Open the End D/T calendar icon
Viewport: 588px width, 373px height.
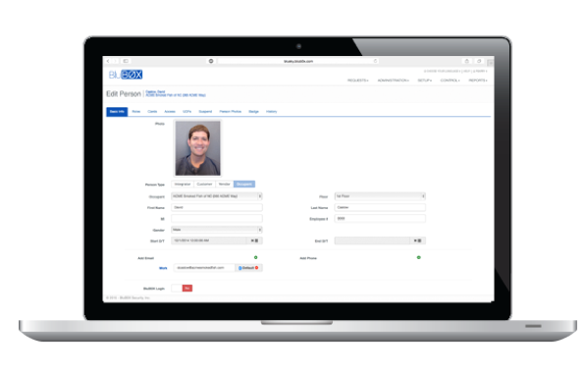(x=419, y=240)
